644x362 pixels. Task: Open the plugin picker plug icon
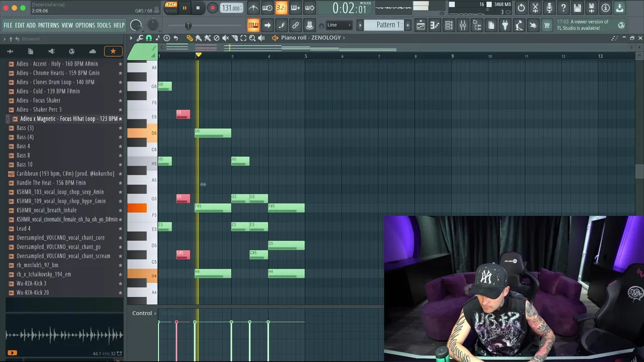pos(505,25)
